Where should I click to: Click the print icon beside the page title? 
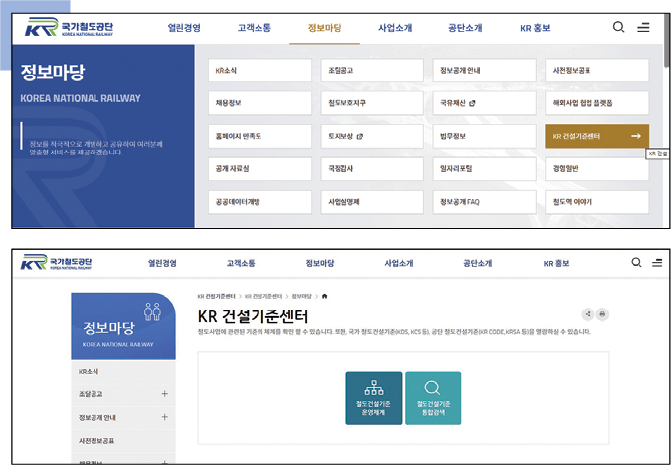point(603,314)
